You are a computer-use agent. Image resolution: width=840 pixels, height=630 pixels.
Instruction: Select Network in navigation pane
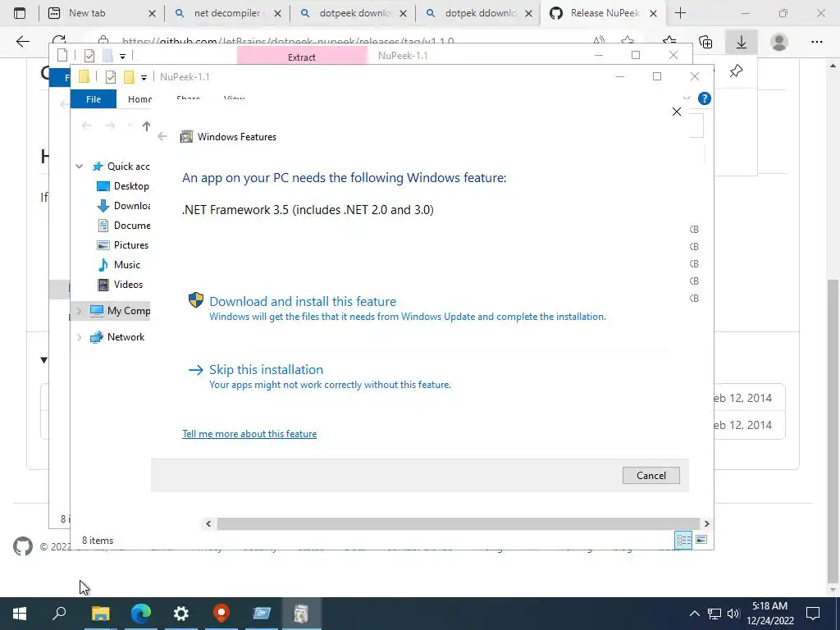[117, 337]
